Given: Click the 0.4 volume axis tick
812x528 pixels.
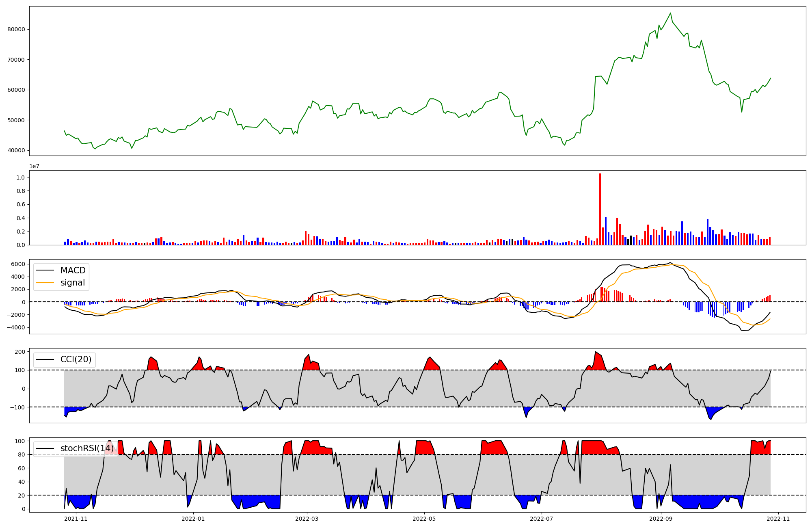Looking at the screenshot, I should 21,218.
